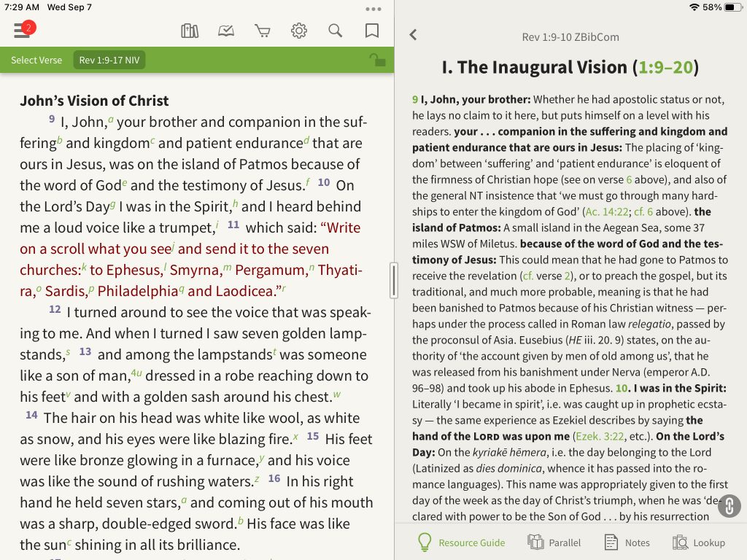Tap verse number 11 before 'which said'

233,225
